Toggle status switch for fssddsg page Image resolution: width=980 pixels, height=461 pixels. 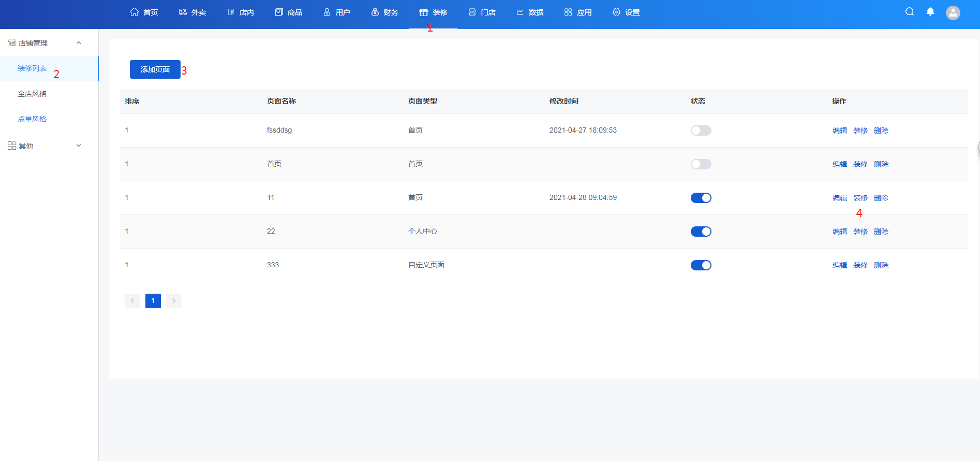[701, 131]
